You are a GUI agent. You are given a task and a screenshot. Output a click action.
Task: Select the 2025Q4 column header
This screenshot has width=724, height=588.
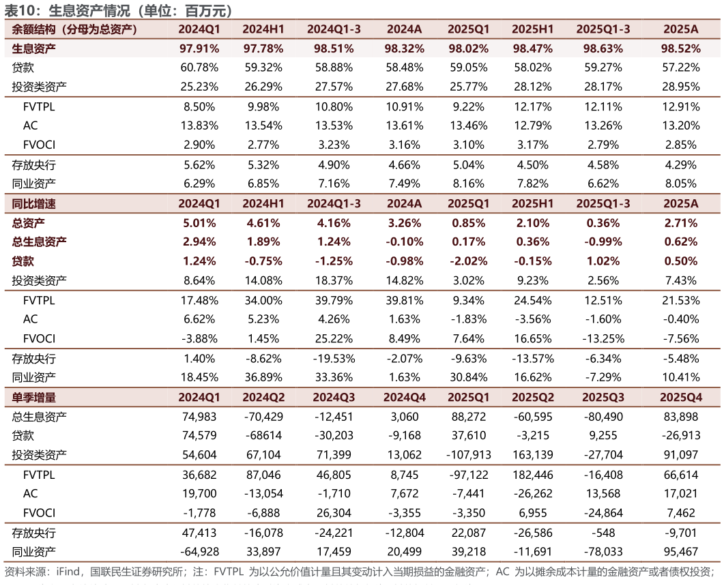680,397
